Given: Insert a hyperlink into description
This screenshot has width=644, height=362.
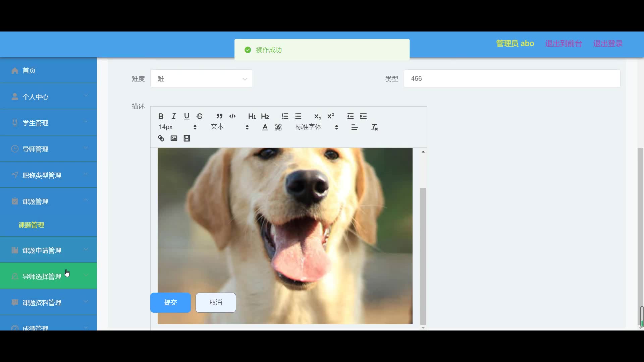Looking at the screenshot, I should pyautogui.click(x=161, y=138).
